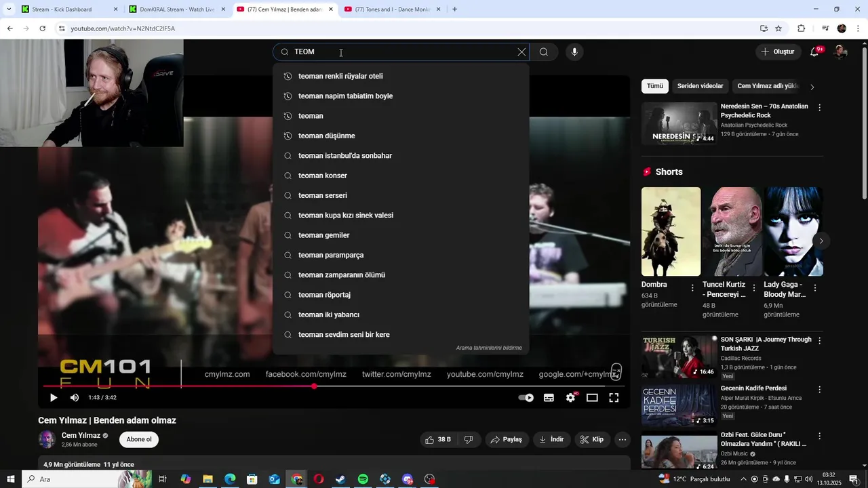Click the Oluştur create button
The image size is (868, 488).
[777, 52]
